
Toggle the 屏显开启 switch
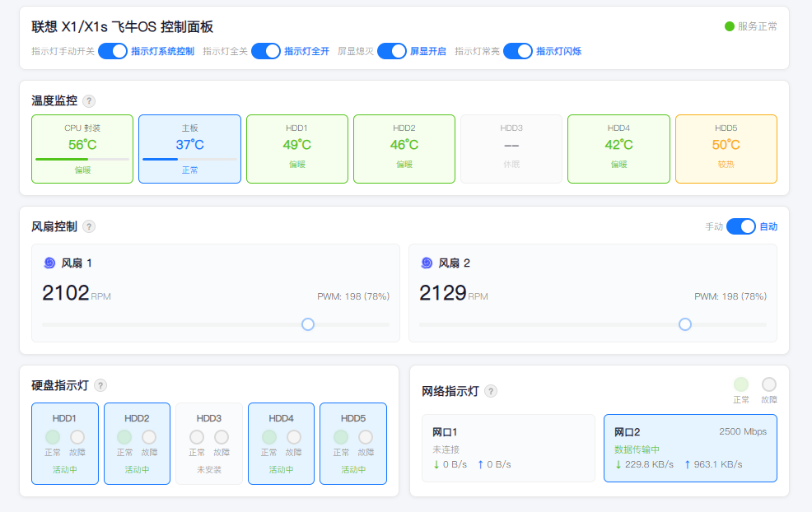(x=391, y=51)
